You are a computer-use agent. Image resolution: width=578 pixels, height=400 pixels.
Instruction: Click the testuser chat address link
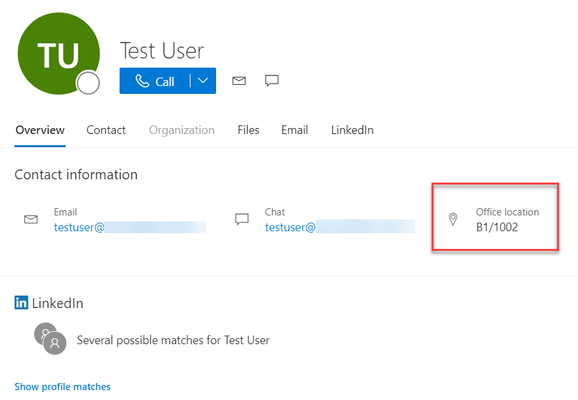tap(340, 227)
